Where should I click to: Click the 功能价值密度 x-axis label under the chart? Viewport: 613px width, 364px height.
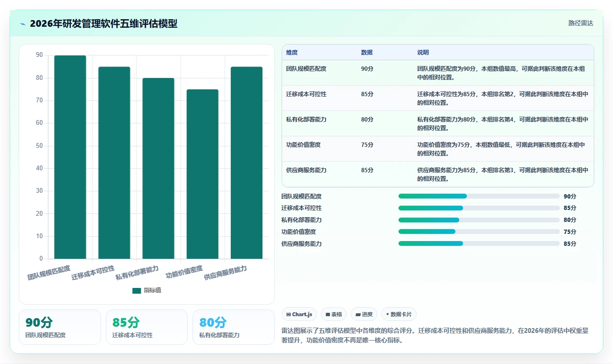(184, 272)
